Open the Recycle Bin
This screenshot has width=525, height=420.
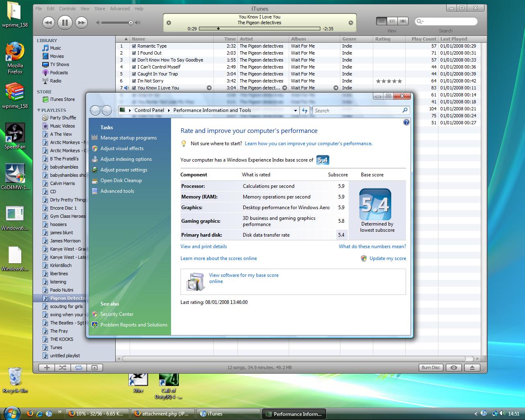(x=15, y=380)
